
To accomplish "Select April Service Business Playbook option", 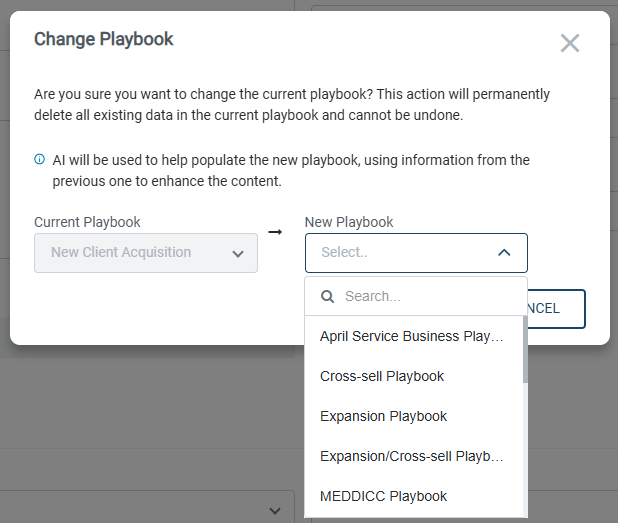I will click(411, 336).
